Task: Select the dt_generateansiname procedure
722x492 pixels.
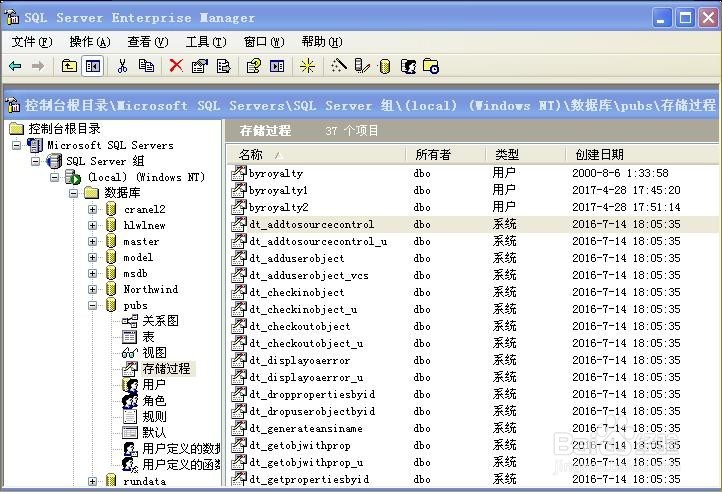Action: (306, 428)
